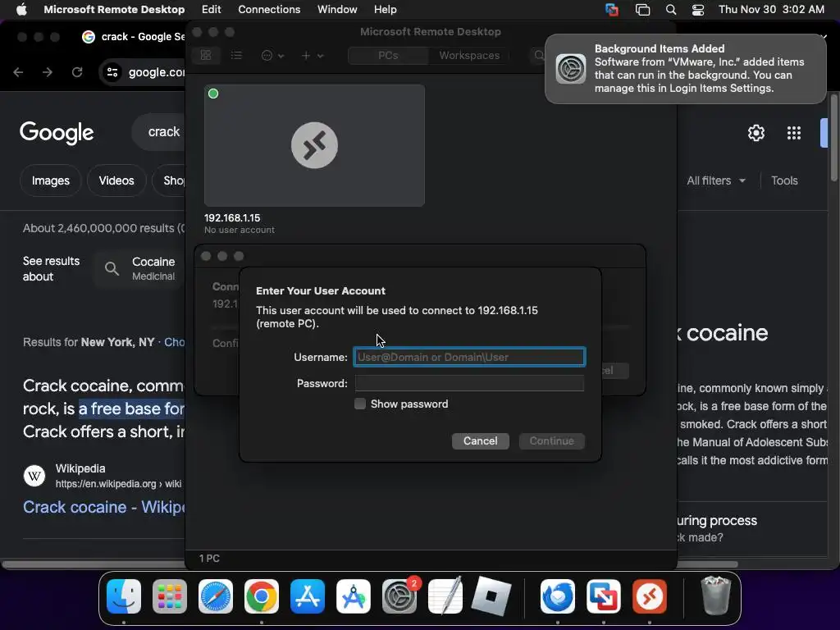
Task: Open App Store from the Dock
Action: 308,596
